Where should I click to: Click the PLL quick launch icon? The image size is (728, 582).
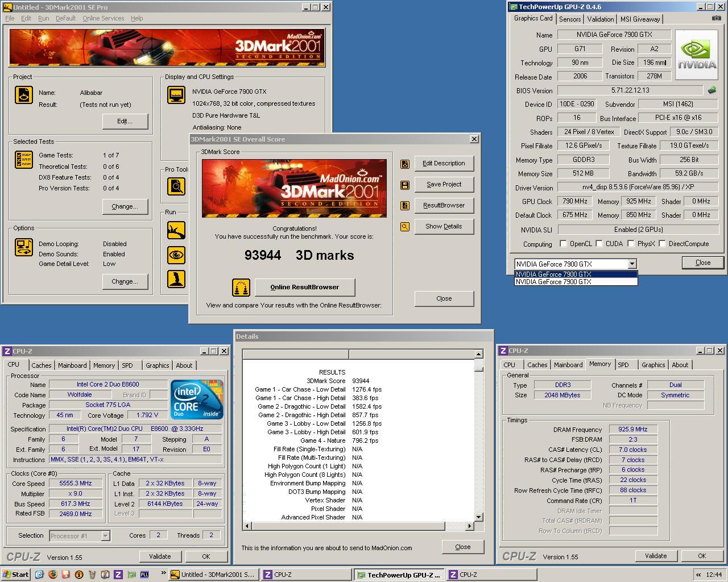(x=144, y=575)
